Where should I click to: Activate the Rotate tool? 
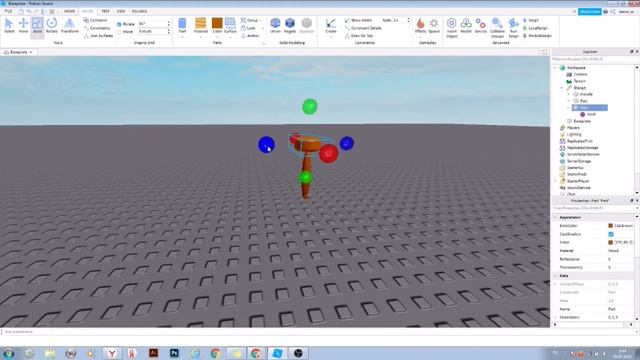(52, 26)
